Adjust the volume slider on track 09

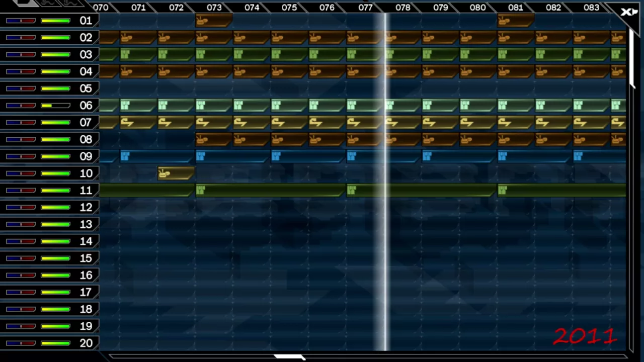55,156
